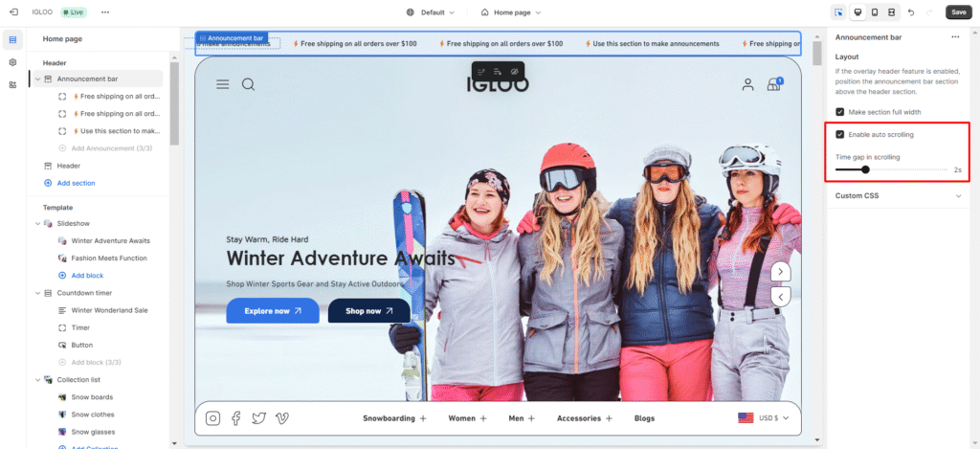Open the Default market dropdown
The width and height of the screenshot is (980, 449).
[431, 12]
